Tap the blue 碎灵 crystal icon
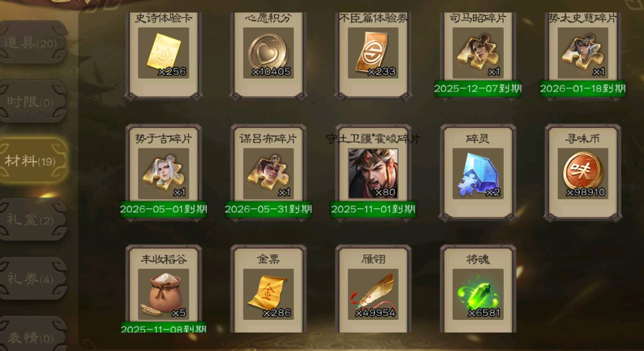The width and height of the screenshot is (644, 351). coord(478,174)
